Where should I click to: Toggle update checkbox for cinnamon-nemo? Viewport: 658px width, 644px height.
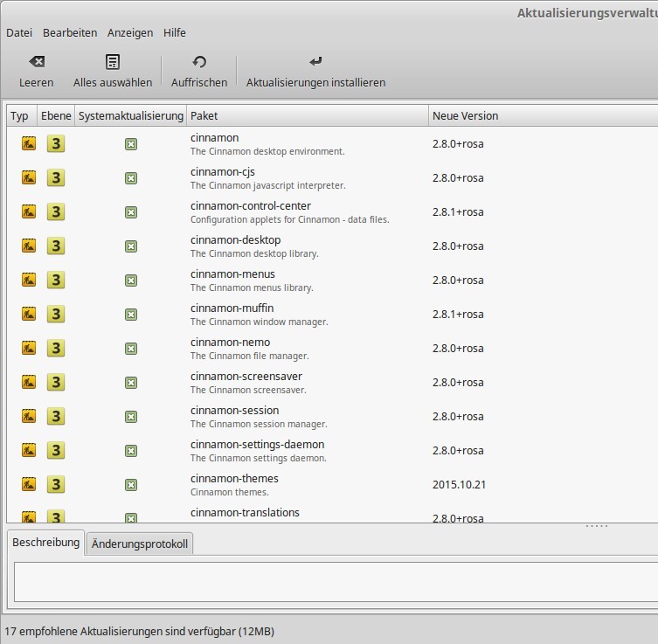pyautogui.click(x=131, y=349)
